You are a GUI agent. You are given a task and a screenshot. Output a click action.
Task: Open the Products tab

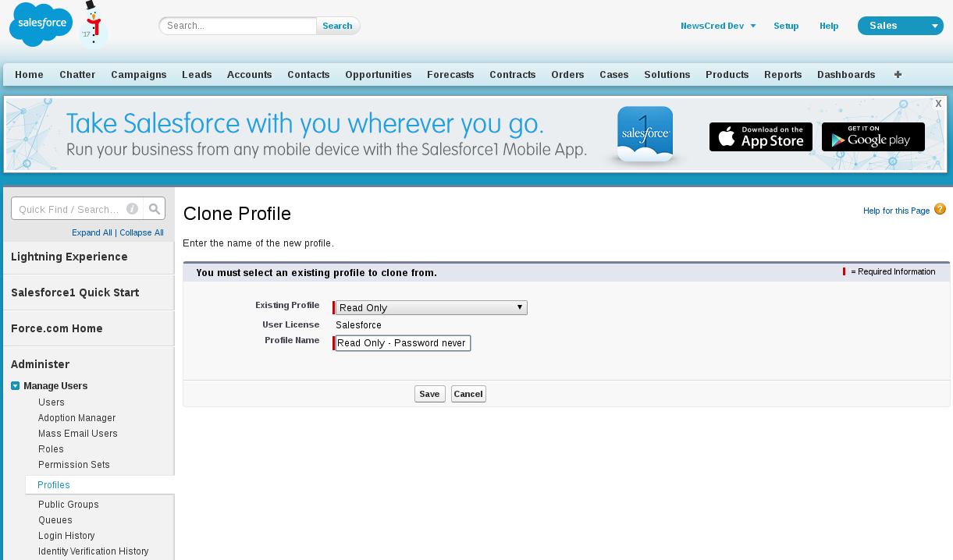pos(727,75)
